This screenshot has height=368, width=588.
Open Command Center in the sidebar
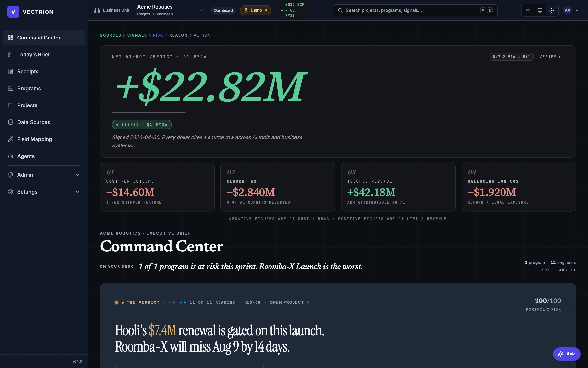coord(44,38)
